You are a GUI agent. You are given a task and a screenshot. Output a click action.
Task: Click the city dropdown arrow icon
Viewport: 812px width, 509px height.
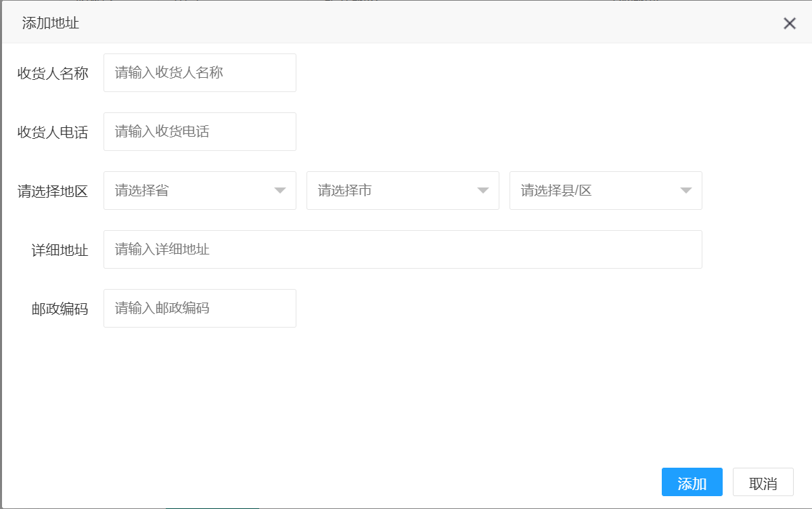[482, 191]
